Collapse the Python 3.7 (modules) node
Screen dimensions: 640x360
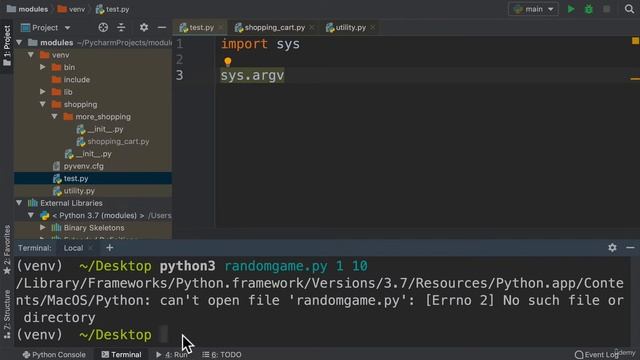(x=31, y=215)
